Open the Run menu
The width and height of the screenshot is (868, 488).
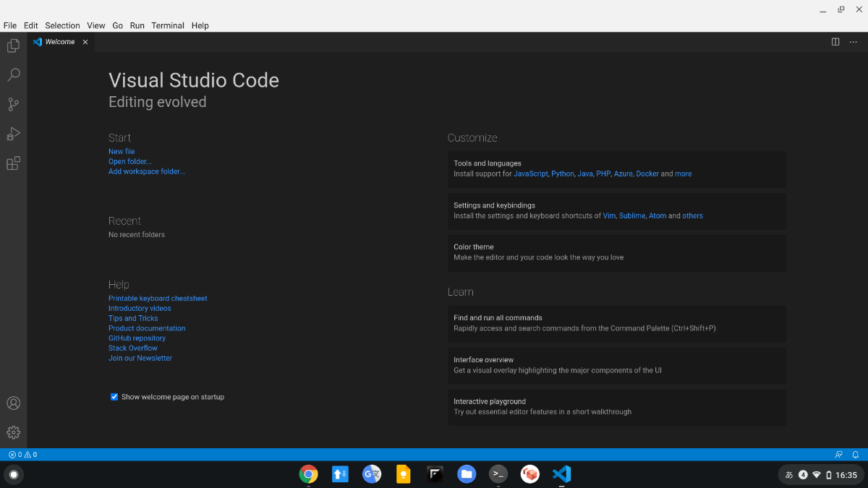point(137,25)
